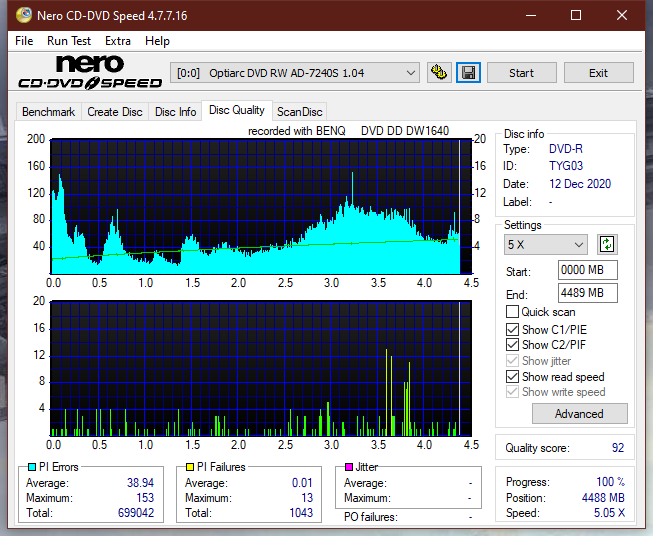Minimize the Nero window
Screen dimensions: 653x536
click(531, 15)
